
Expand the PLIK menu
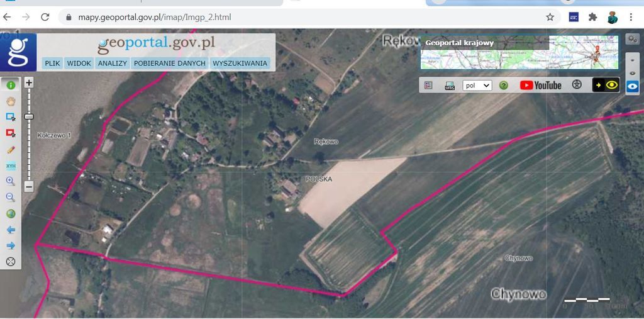[x=52, y=64]
